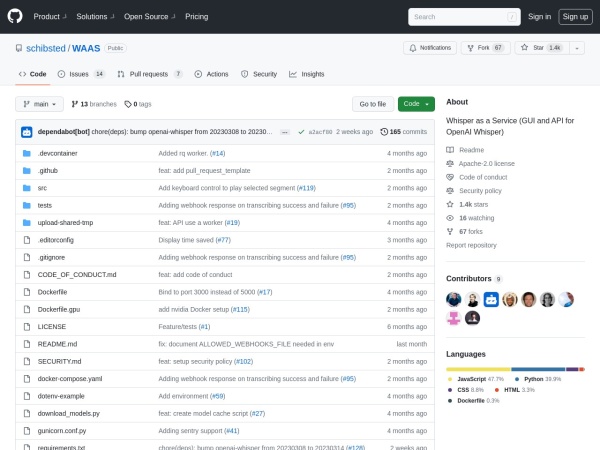This screenshot has width=600, height=450.
Task: Open the tags list icon link
Action: [129, 104]
